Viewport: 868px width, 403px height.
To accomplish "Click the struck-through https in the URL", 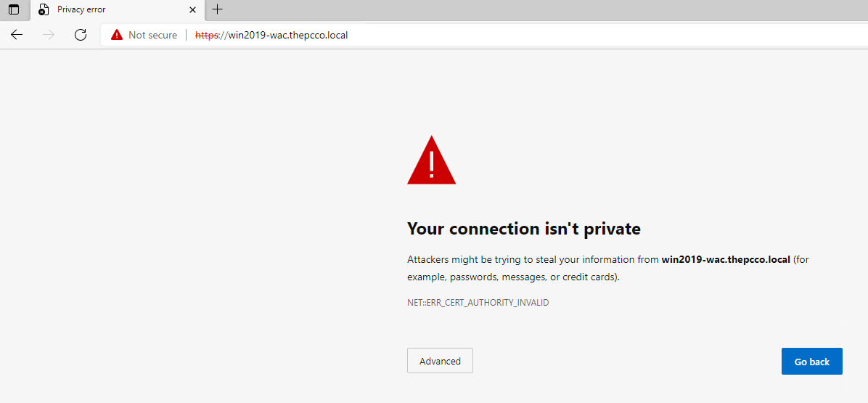I will pos(207,35).
